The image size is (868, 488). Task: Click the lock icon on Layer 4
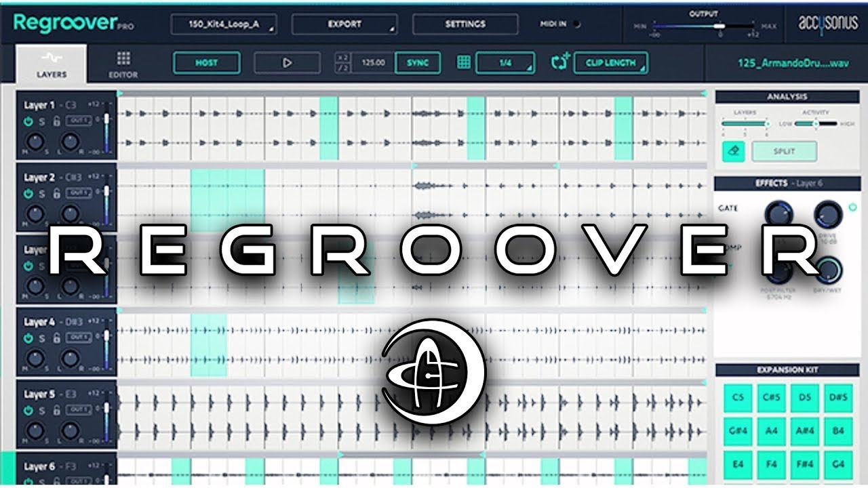point(56,338)
